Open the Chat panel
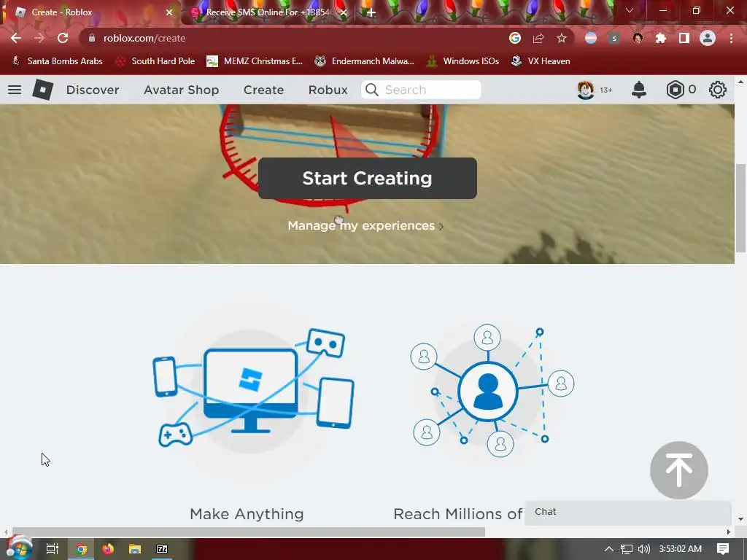 point(628,513)
